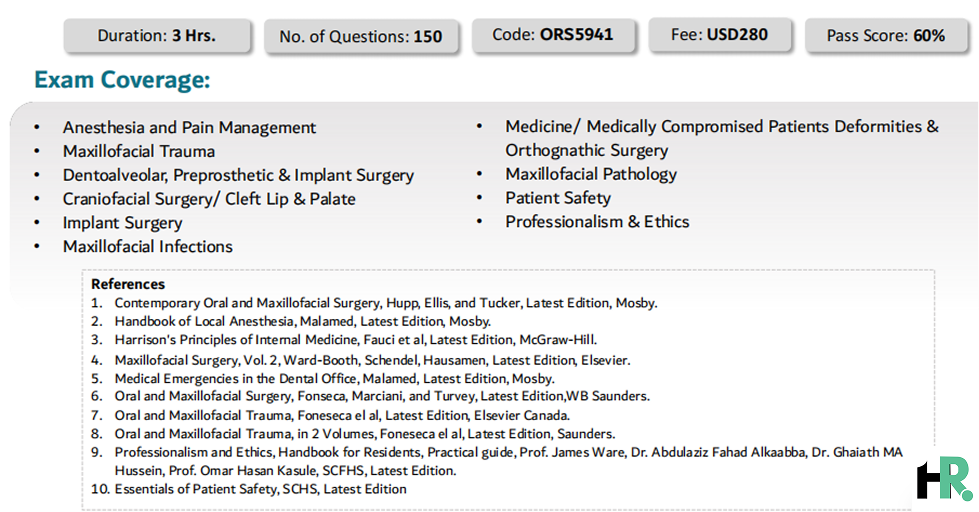Click Craniofacial Surgery/ Cleft Lip & Palate

[209, 199]
